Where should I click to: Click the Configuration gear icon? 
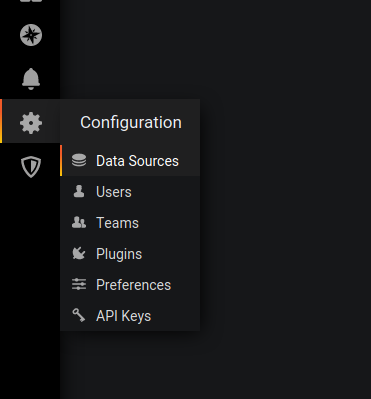pos(31,123)
